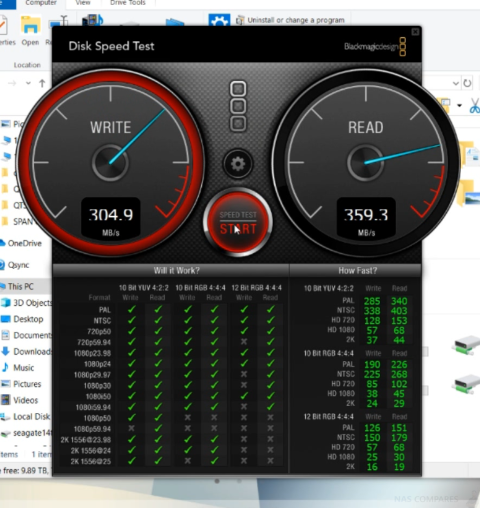This screenshot has width=480, height=508.
Task: Open Downloads in the sidebar
Action: pos(26,352)
